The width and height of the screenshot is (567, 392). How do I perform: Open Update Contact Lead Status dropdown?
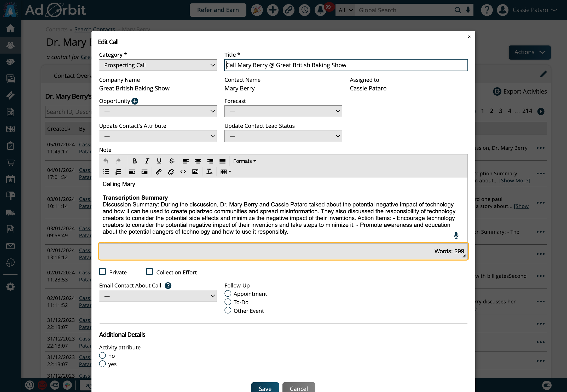(283, 136)
